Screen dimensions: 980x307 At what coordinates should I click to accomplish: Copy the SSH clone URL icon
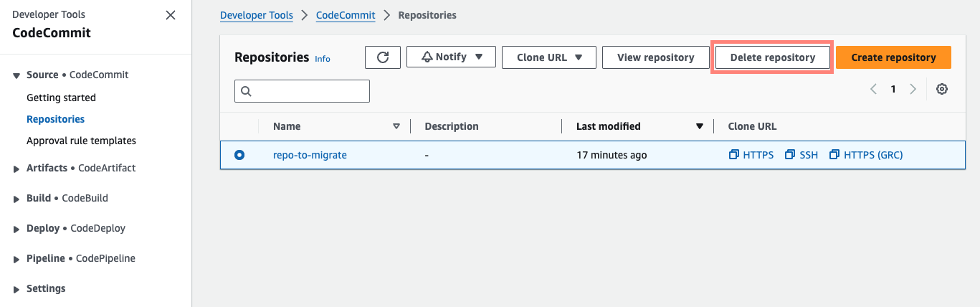click(x=790, y=155)
